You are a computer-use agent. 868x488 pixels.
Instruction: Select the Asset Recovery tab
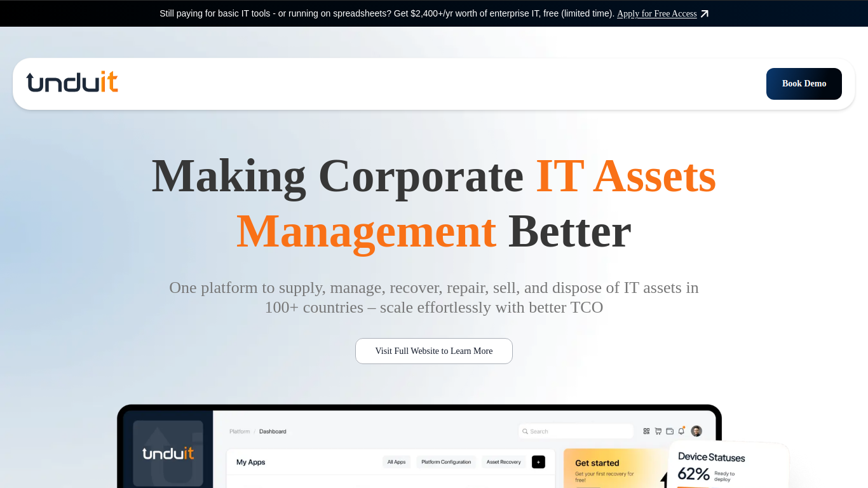pyautogui.click(x=504, y=462)
